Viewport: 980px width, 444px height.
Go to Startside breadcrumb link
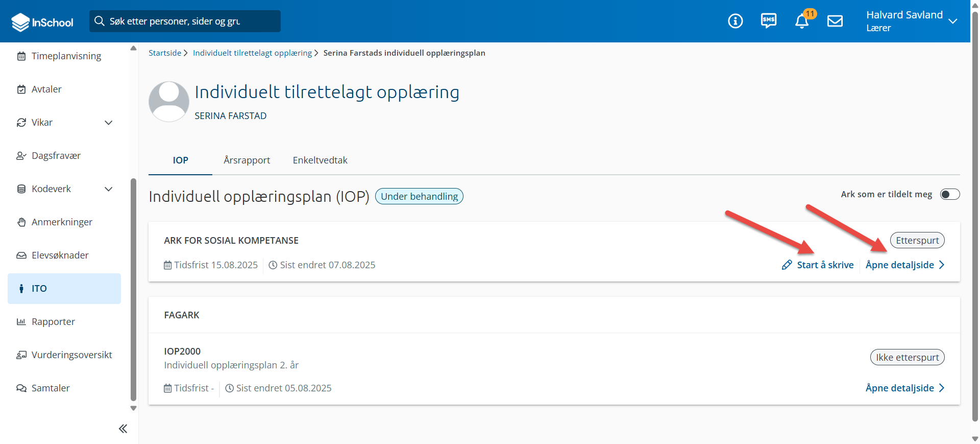pyautogui.click(x=165, y=53)
